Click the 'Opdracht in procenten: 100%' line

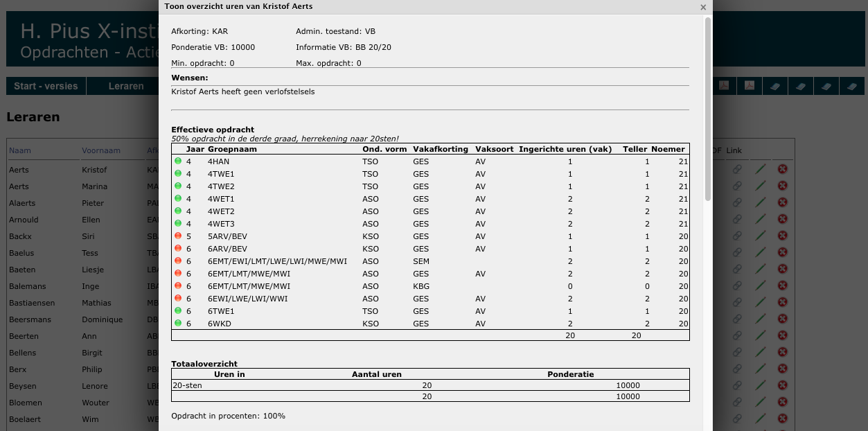[229, 416]
